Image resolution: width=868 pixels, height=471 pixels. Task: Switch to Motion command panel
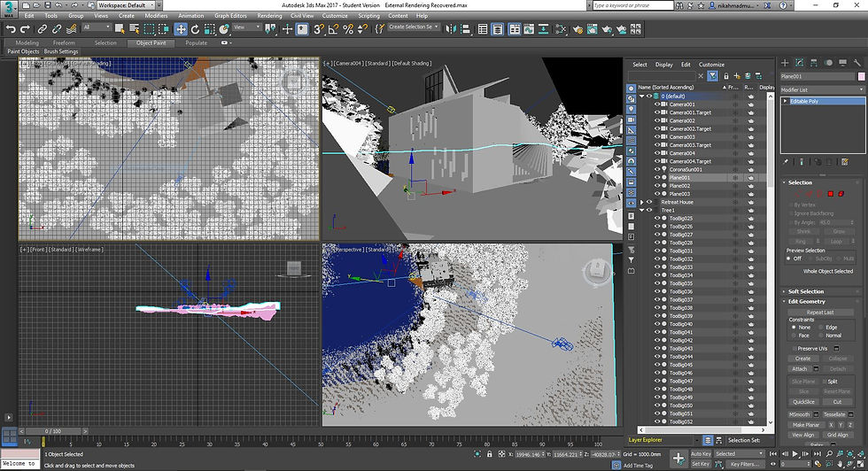point(828,63)
